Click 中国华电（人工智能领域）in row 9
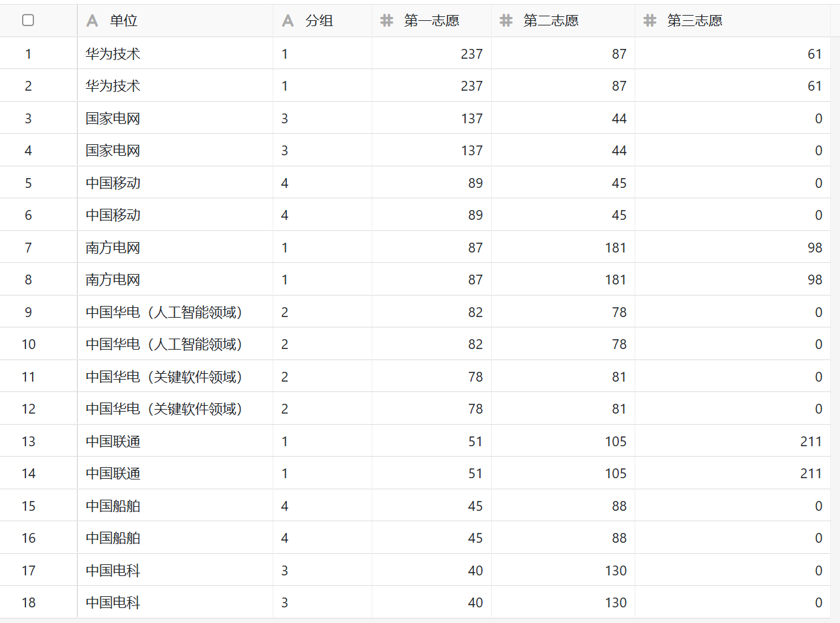Screen dimensions: 840x623 pos(164,312)
